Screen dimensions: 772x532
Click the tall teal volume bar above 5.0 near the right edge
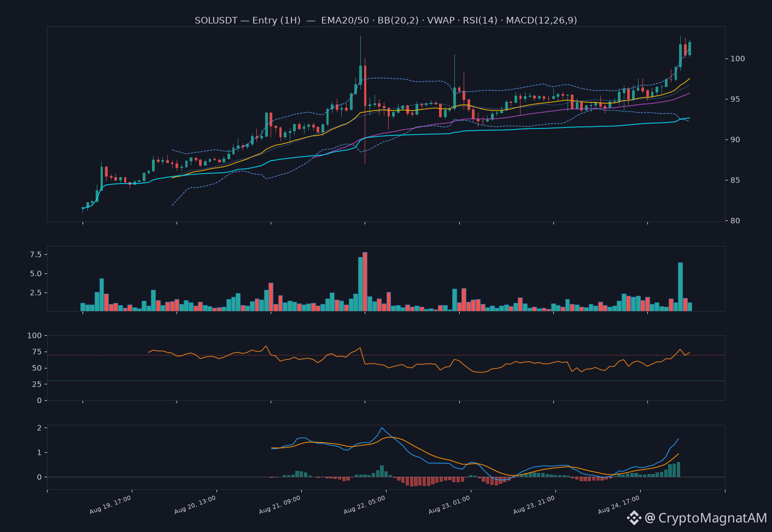point(680,287)
